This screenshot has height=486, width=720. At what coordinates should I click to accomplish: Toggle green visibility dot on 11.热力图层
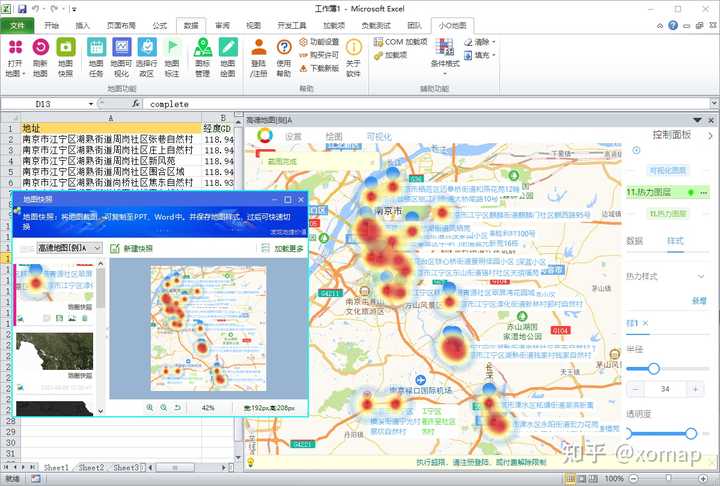tap(691, 192)
